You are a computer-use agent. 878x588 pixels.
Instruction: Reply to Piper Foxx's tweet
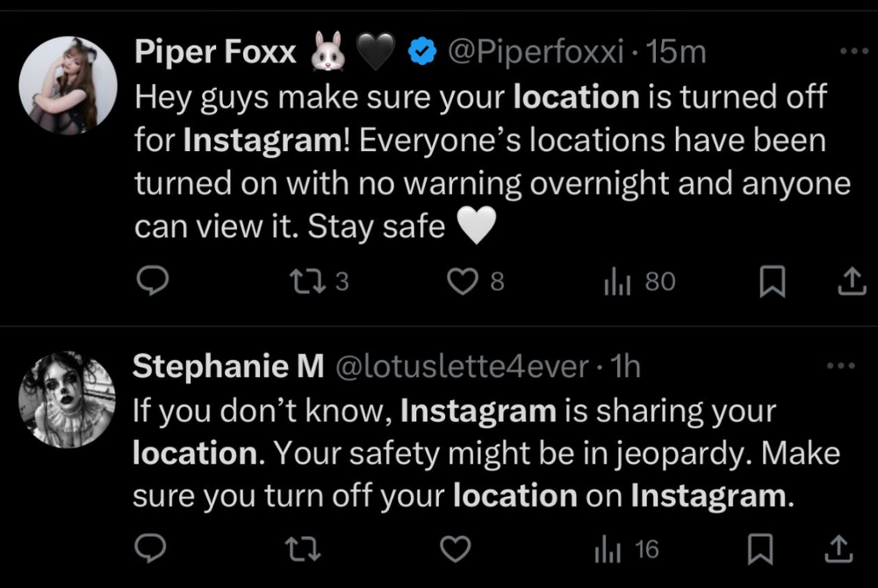tap(155, 281)
